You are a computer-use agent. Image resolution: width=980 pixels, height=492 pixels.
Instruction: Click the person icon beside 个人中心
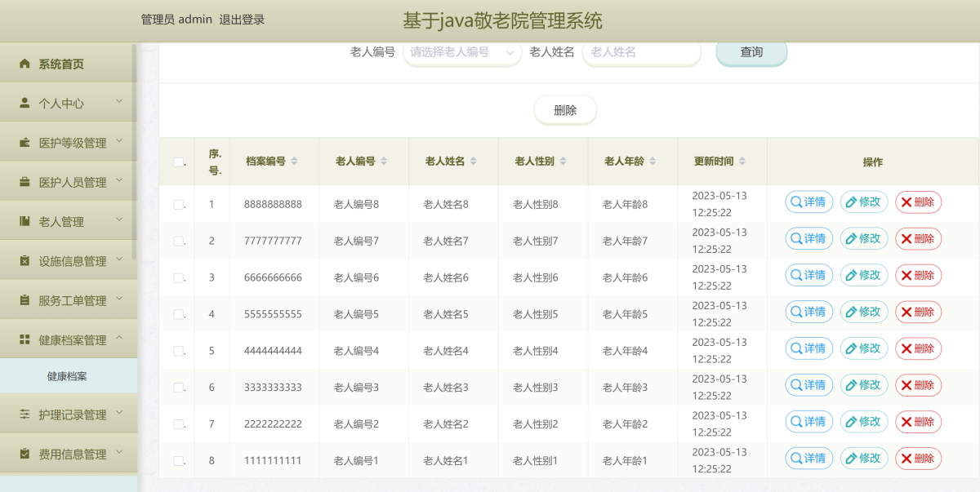pos(24,104)
